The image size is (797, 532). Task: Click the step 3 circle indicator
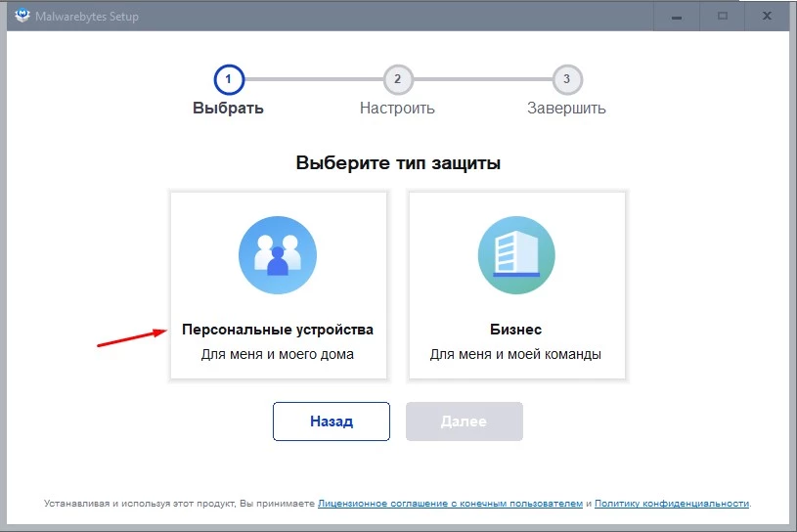565,78
